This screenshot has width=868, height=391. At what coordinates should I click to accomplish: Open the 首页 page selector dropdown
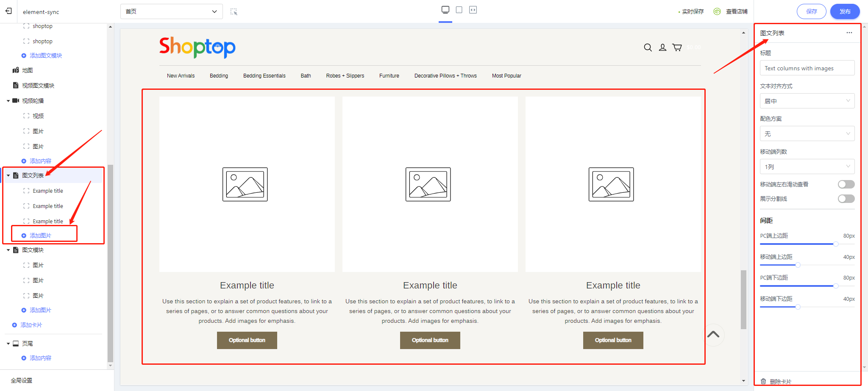[172, 11]
